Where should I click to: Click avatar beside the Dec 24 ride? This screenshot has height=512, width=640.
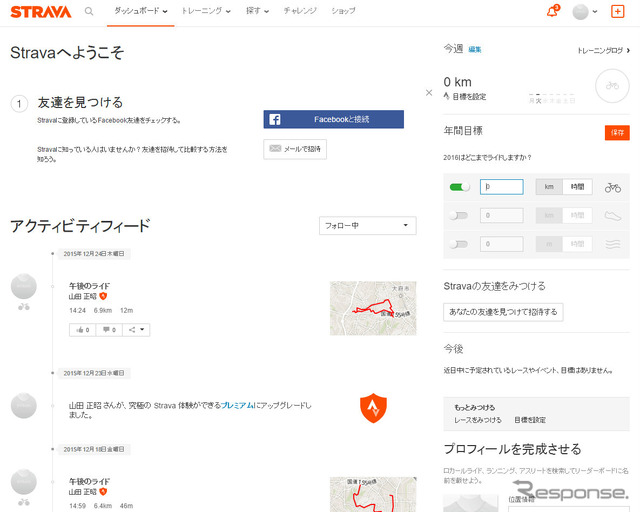[x=24, y=286]
